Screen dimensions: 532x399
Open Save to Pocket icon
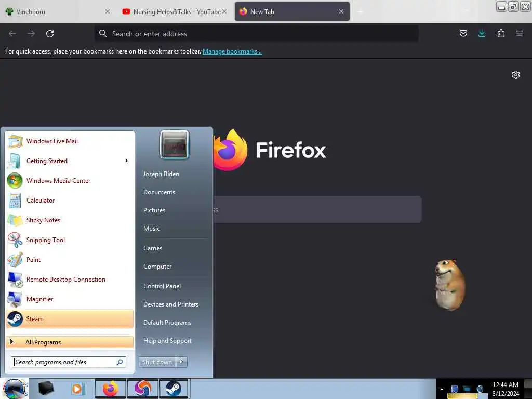point(463,33)
